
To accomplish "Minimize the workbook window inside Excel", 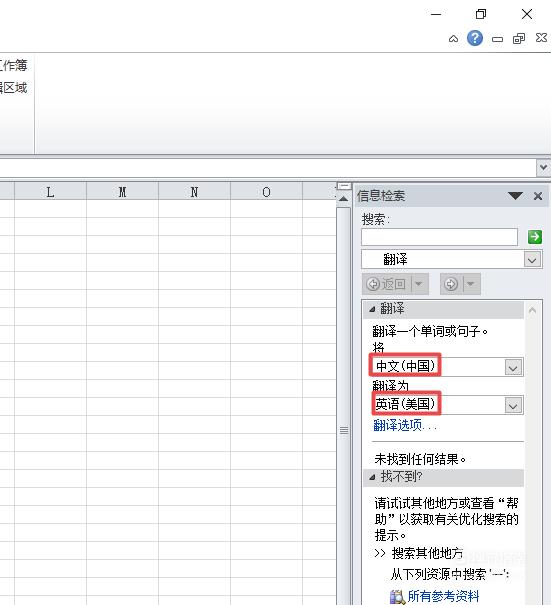I will tap(497, 39).
